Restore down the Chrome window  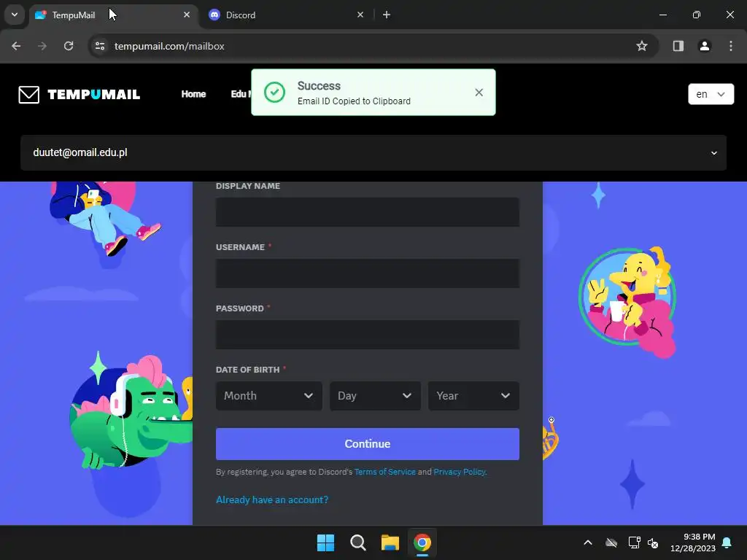(697, 15)
